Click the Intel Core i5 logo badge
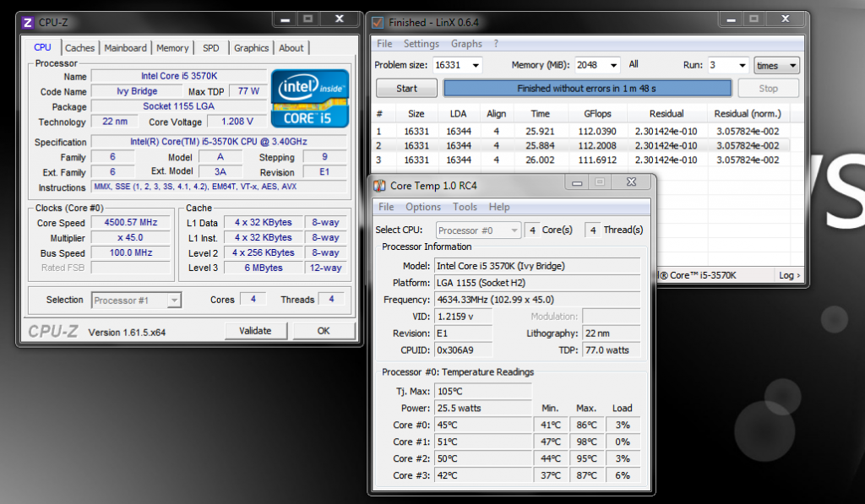Viewport: 865px width, 504px height. point(309,98)
